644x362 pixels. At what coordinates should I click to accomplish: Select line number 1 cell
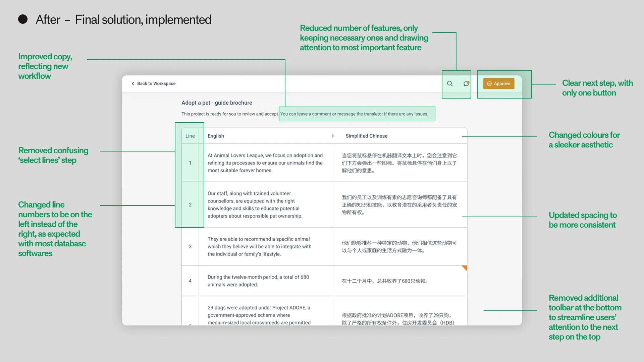(x=190, y=163)
